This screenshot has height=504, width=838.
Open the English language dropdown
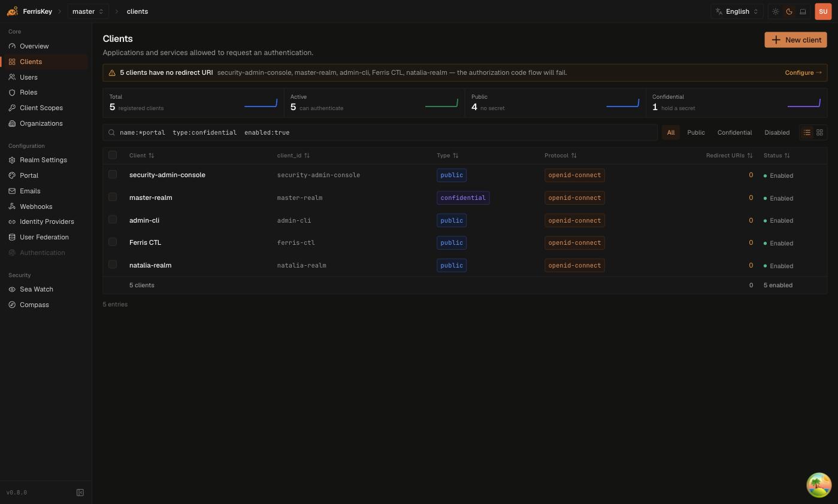[x=737, y=11]
